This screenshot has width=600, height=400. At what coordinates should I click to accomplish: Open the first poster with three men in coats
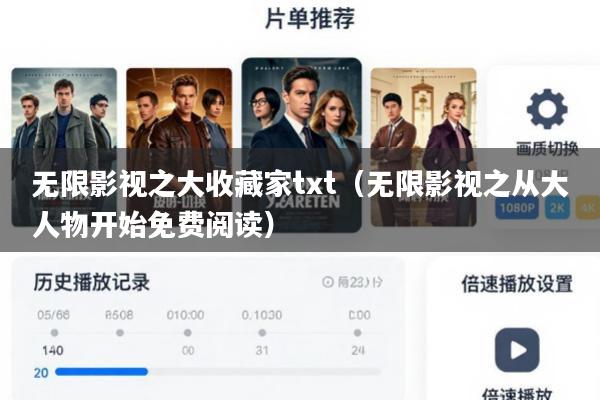[64, 147]
